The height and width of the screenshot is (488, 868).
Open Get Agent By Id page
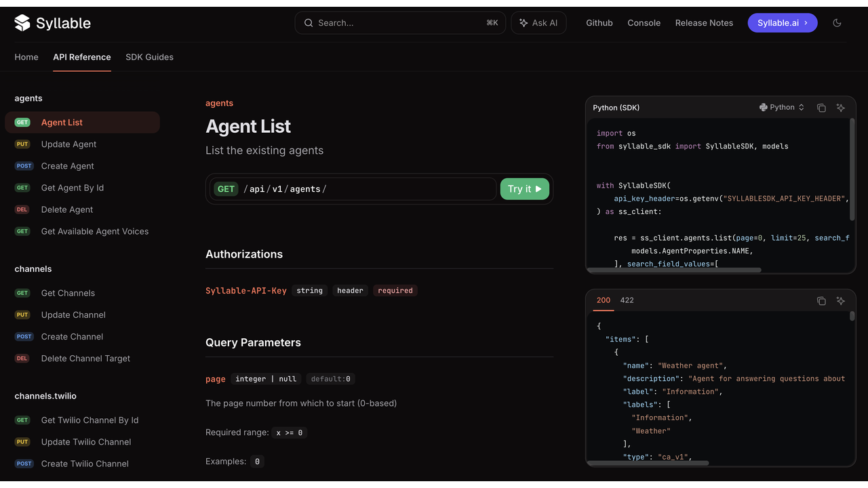[x=73, y=188]
